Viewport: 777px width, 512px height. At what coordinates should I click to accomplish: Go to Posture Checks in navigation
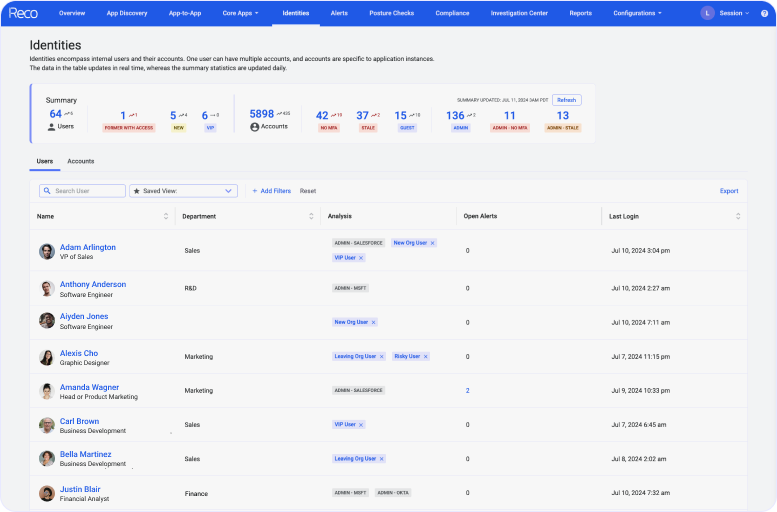pyautogui.click(x=392, y=13)
